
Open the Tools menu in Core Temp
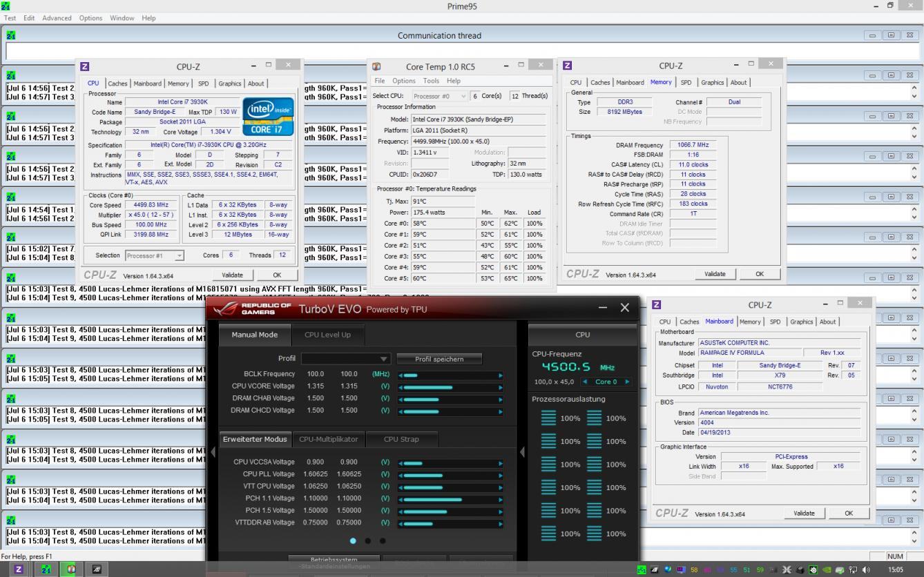431,81
